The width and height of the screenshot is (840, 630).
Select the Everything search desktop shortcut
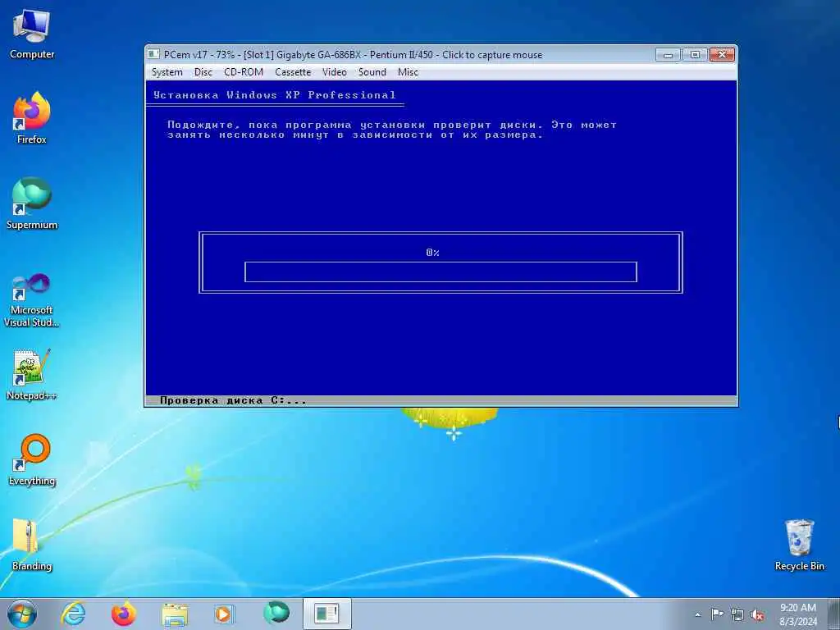[x=32, y=460]
